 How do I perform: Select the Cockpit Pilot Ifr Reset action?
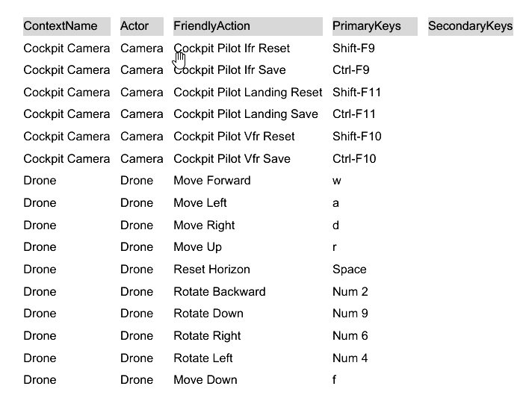pyautogui.click(x=232, y=49)
